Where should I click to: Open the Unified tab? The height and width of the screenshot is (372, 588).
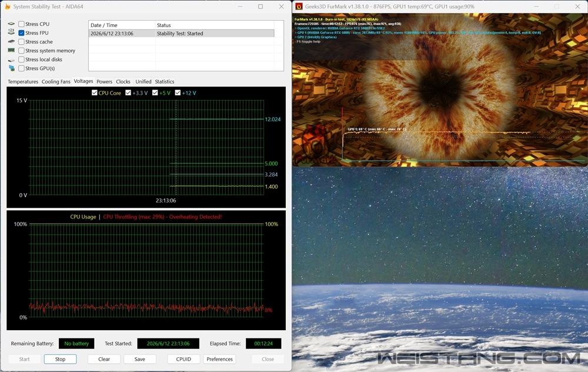pos(143,81)
